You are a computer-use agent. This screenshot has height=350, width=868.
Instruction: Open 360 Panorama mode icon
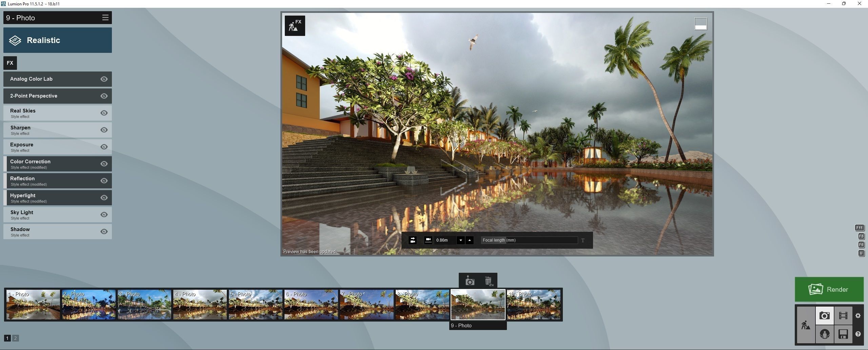click(x=825, y=334)
